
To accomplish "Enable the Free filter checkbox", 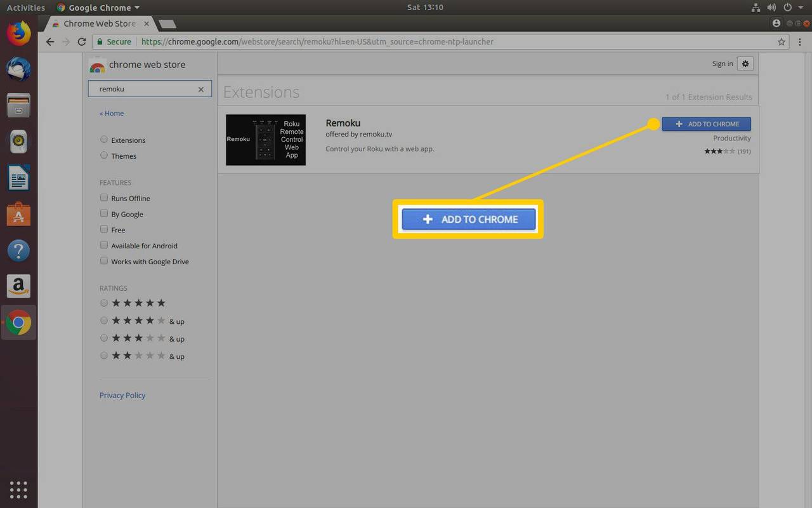I will 104,229.
